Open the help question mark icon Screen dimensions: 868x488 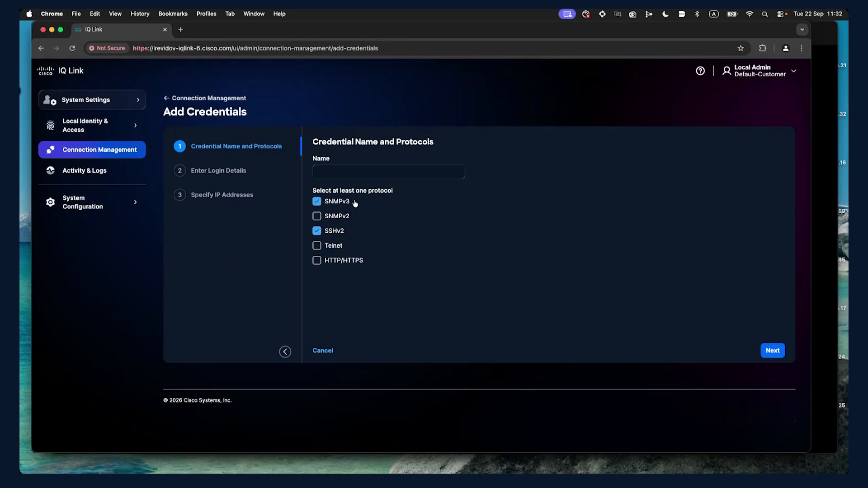click(x=700, y=71)
